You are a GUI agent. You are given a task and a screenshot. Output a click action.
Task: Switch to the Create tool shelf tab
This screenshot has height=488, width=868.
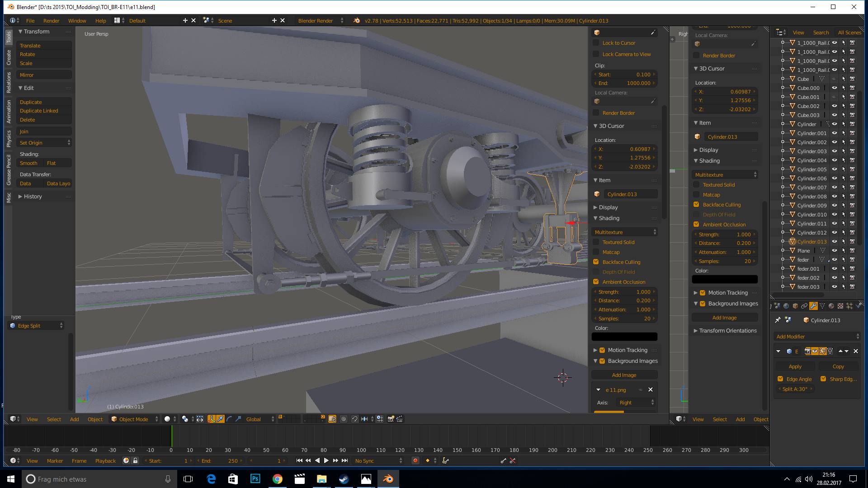coord(9,57)
